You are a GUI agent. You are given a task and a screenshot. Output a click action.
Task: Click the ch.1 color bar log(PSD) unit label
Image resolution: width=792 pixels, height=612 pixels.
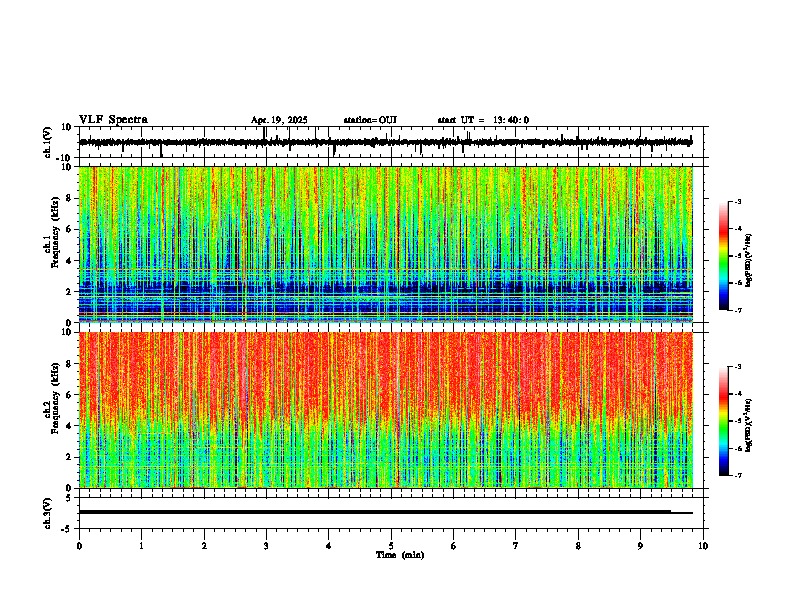click(749, 260)
